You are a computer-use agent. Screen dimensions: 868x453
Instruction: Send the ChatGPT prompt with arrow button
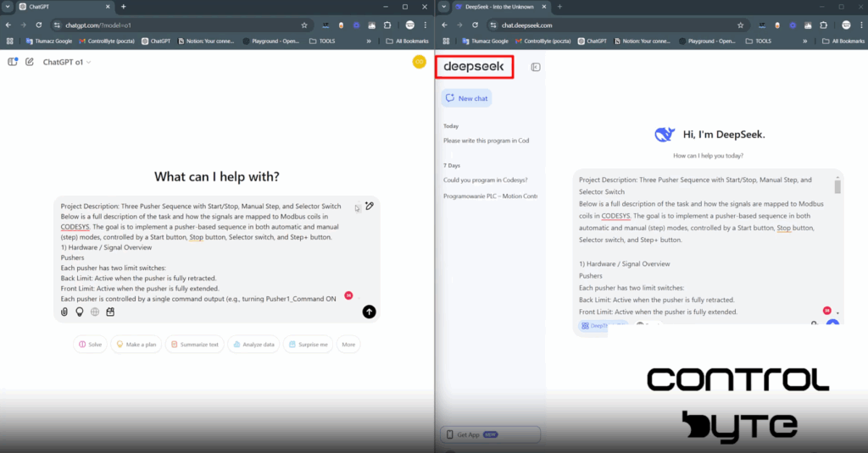369,312
